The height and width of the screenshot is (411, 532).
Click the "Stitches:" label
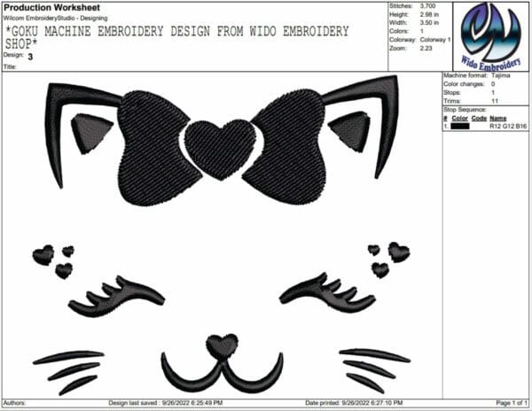pos(401,6)
